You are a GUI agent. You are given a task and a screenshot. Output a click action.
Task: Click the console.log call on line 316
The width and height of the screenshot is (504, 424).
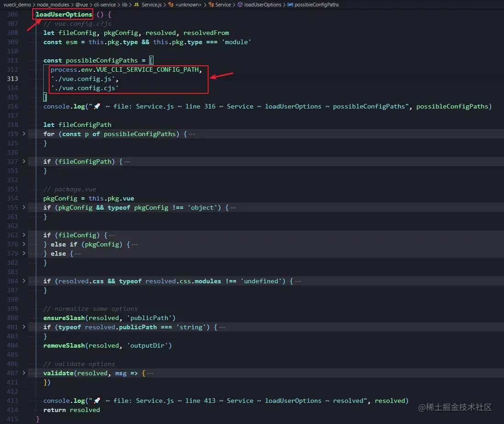pyautogui.click(x=267, y=106)
